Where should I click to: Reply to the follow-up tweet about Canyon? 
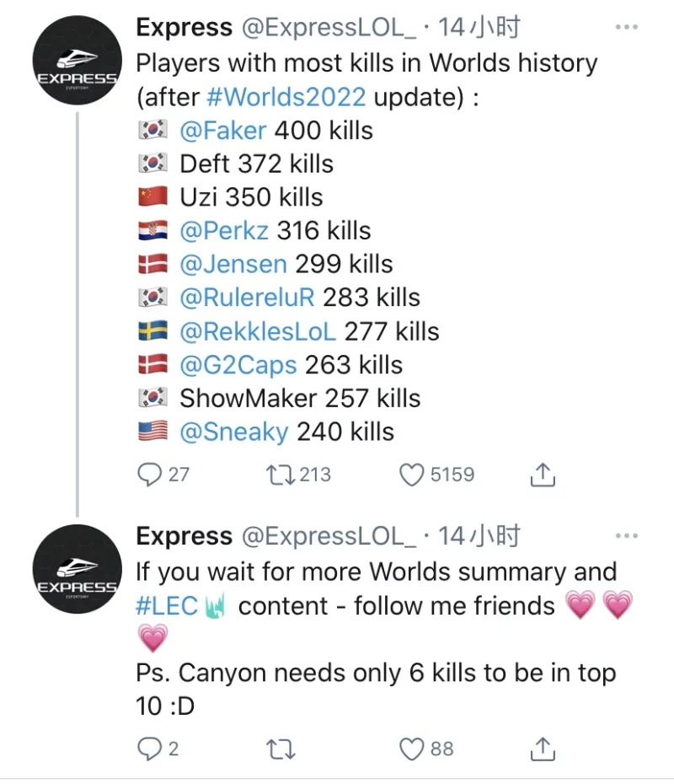pos(150,748)
